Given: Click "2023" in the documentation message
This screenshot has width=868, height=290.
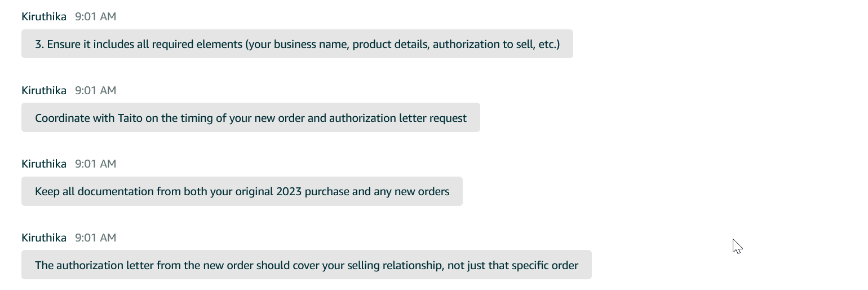Looking at the screenshot, I should pyautogui.click(x=289, y=191).
